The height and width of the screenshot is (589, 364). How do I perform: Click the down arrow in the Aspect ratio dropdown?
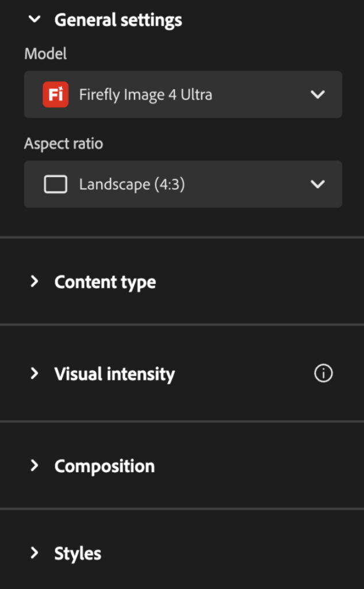317,185
